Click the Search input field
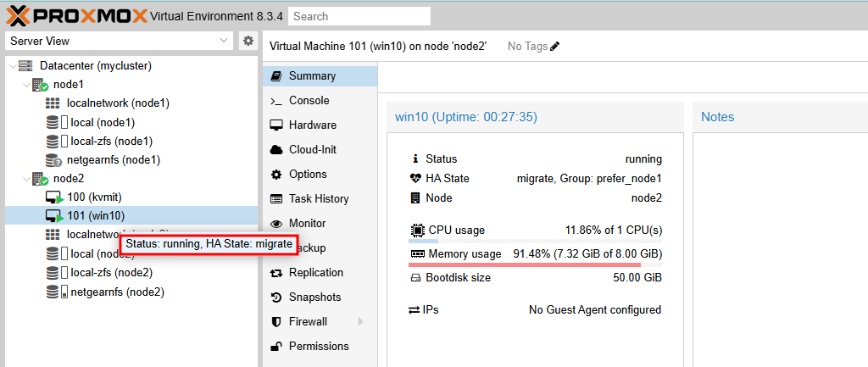This screenshot has width=868, height=367. pyautogui.click(x=359, y=16)
